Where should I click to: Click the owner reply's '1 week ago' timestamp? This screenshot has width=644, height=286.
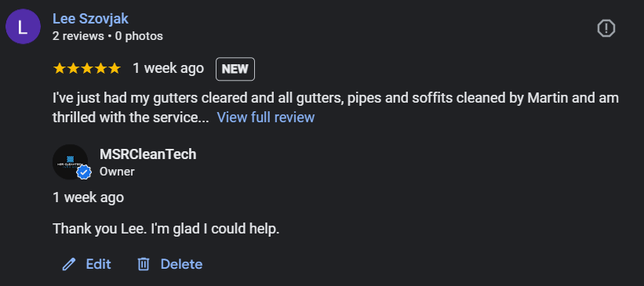[89, 197]
